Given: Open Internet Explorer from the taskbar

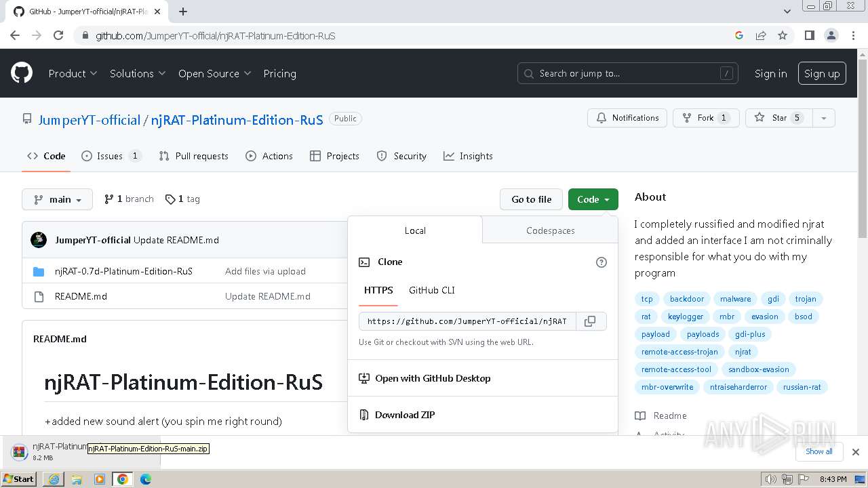Looking at the screenshot, I should (x=54, y=479).
